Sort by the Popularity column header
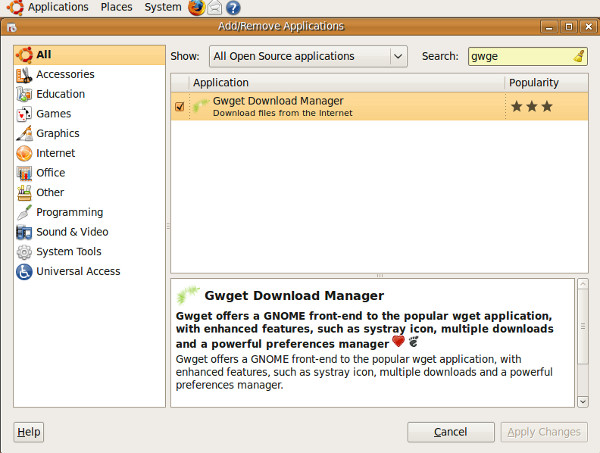Screen dimensions: 600x453 [x=547, y=83]
